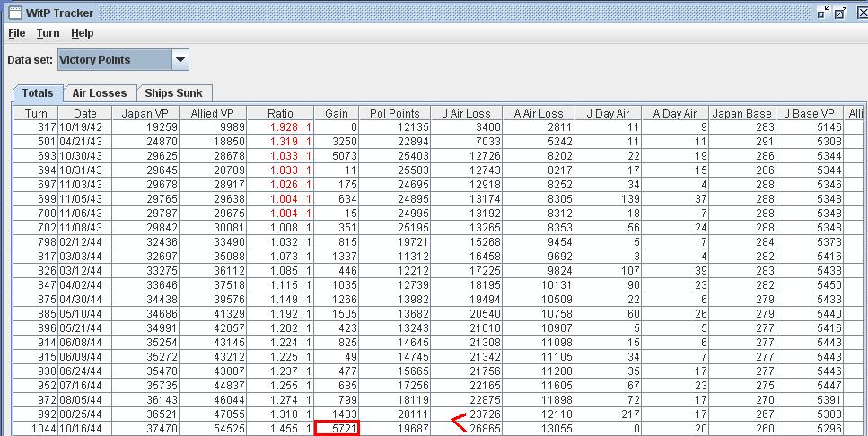Open the Data set dropdown arrow
868x436 pixels.
[x=180, y=60]
